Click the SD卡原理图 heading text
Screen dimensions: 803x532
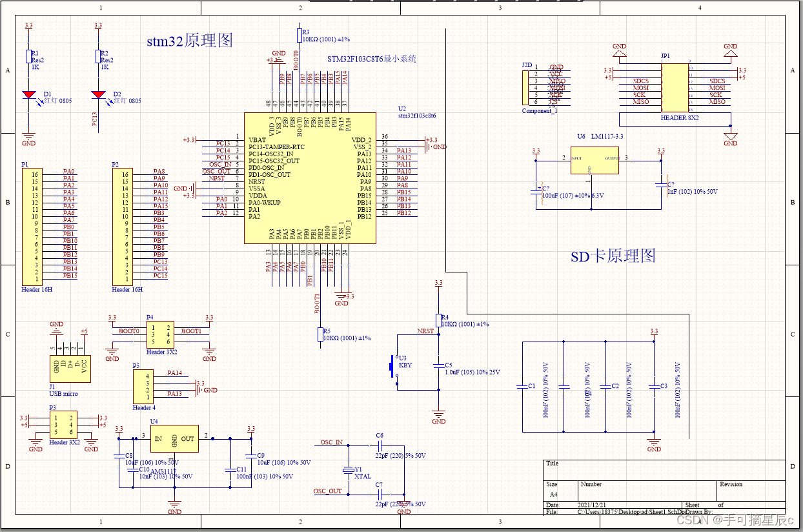(613, 256)
